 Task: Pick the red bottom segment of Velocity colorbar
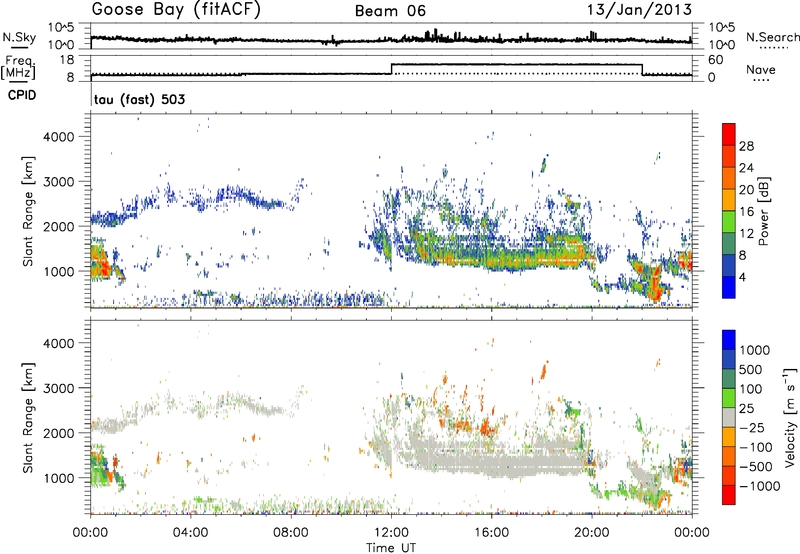tap(729, 495)
